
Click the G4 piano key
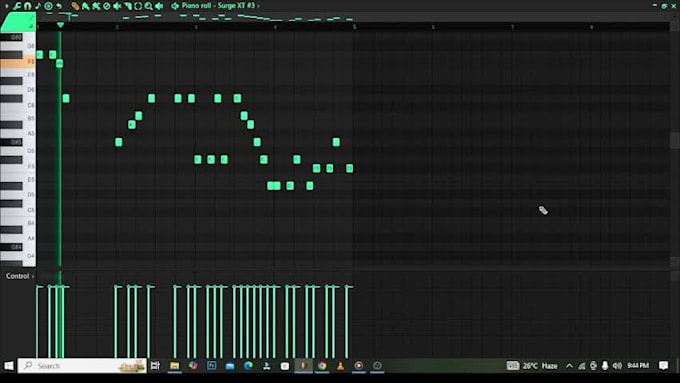[x=17, y=255]
